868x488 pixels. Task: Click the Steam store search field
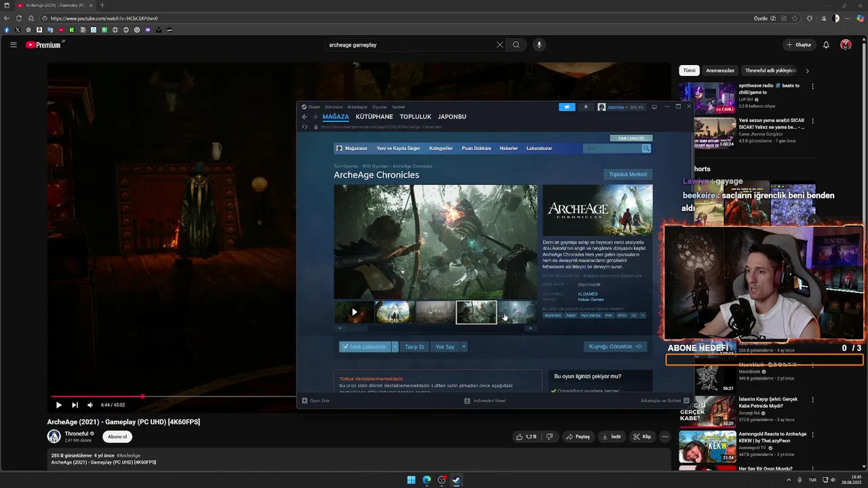pos(612,148)
